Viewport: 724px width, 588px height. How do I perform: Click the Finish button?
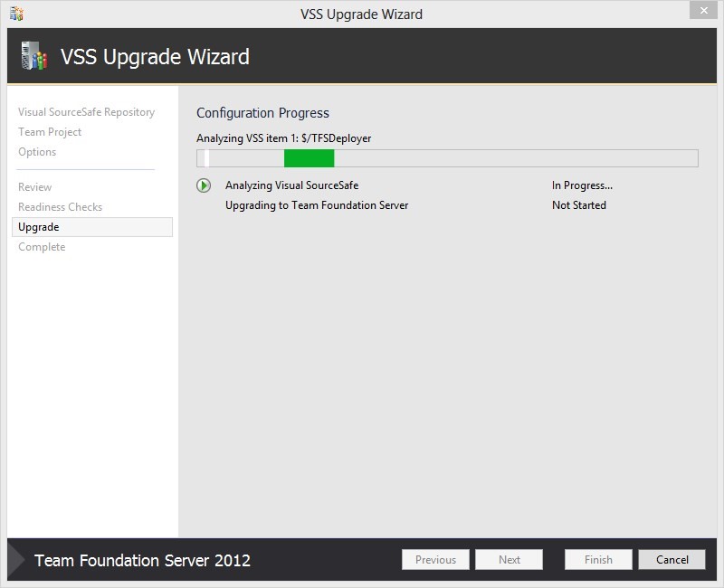(597, 559)
